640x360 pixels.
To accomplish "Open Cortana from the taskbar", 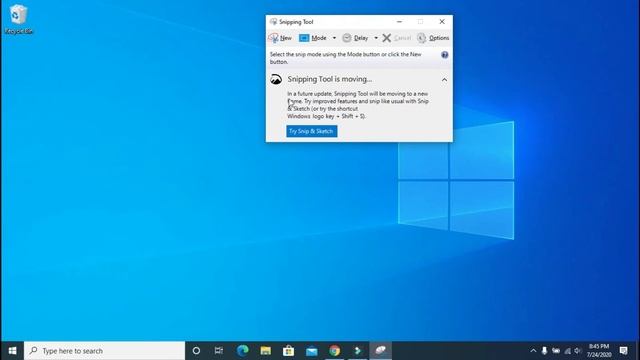I will (196, 351).
